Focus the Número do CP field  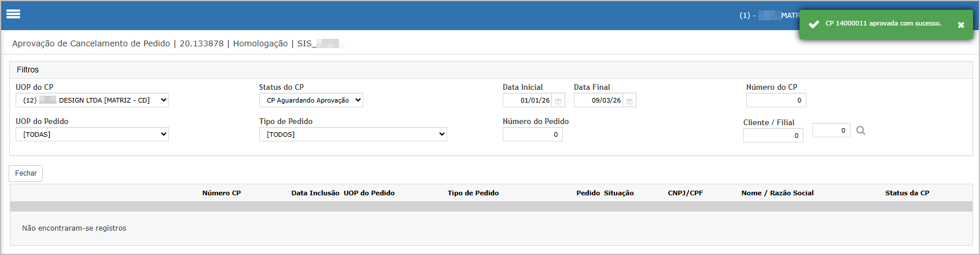[x=776, y=100]
